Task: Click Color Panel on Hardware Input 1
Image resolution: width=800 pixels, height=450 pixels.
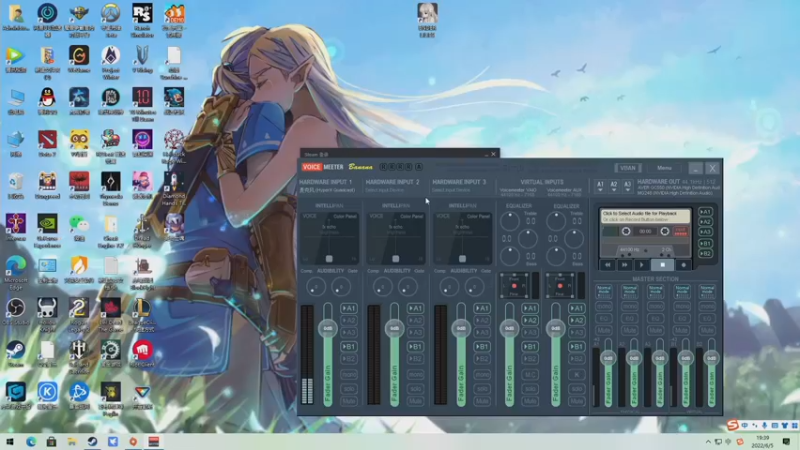Action: click(345, 216)
